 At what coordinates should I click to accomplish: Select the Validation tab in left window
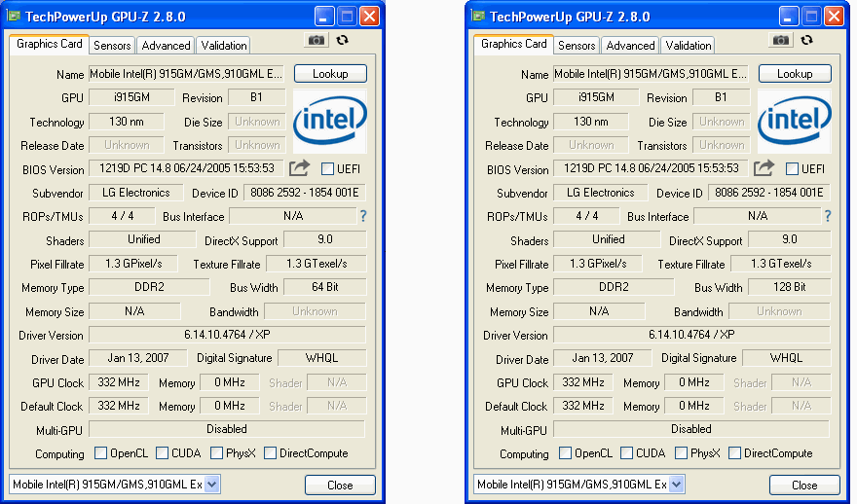[x=224, y=46]
